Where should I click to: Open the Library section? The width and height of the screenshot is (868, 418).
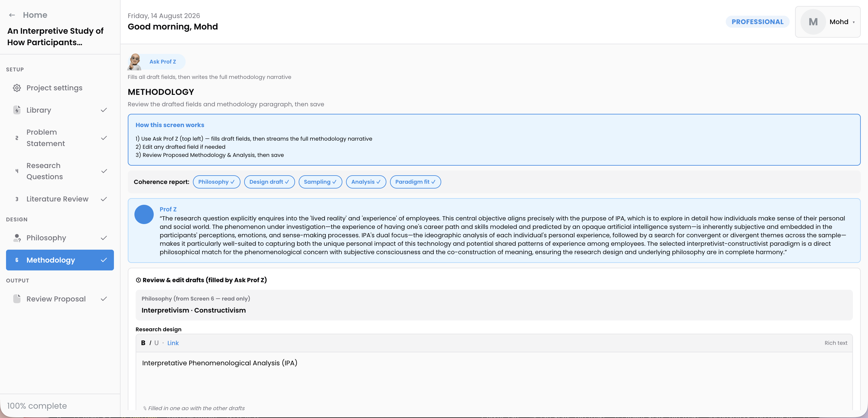(60, 110)
